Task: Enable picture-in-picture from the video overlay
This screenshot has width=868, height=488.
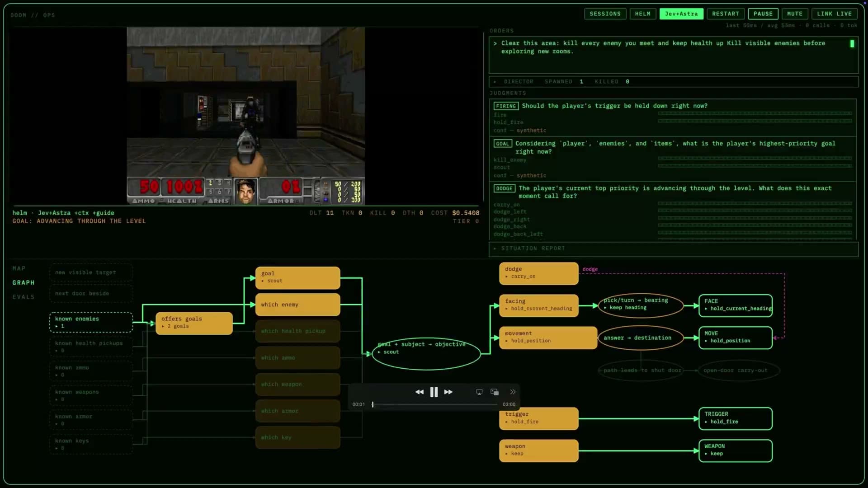Action: click(495, 392)
